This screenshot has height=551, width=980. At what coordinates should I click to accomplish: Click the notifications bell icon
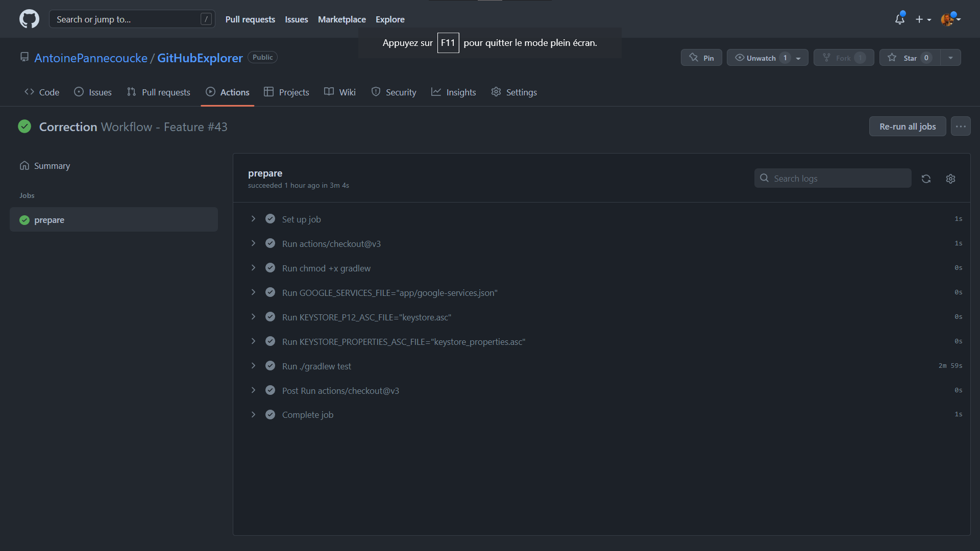[x=899, y=19]
